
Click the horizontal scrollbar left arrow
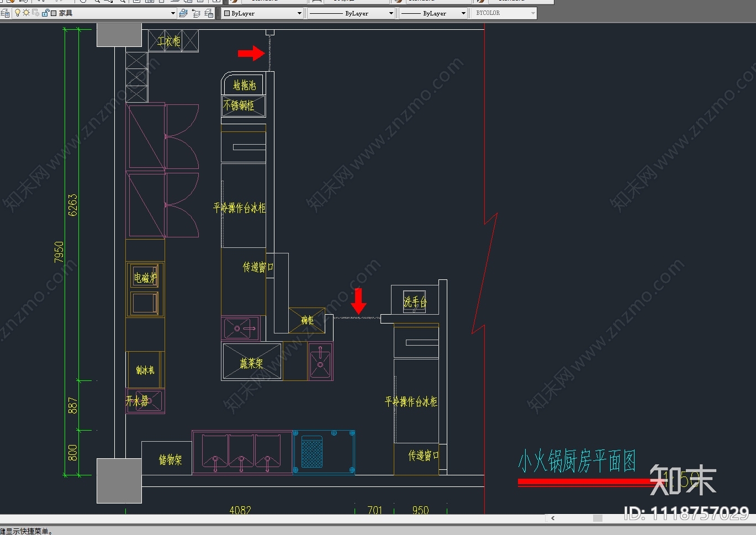click(x=552, y=518)
